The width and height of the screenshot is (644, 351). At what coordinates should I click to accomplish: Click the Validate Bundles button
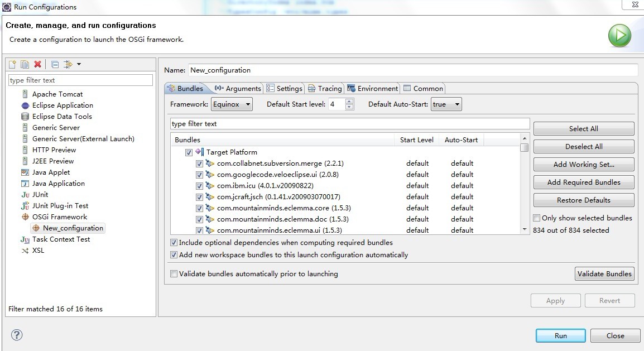click(x=604, y=274)
